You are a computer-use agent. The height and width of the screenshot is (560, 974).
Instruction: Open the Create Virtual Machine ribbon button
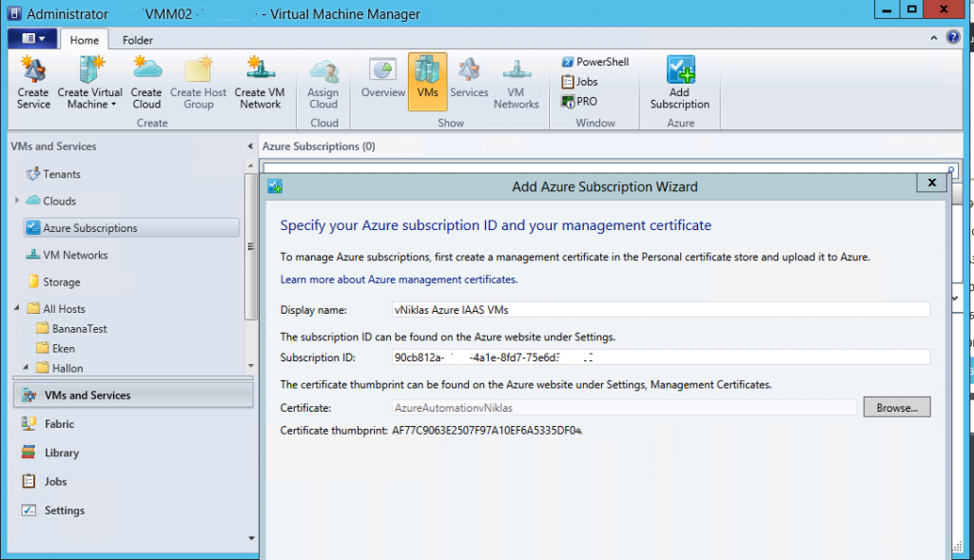click(90, 83)
